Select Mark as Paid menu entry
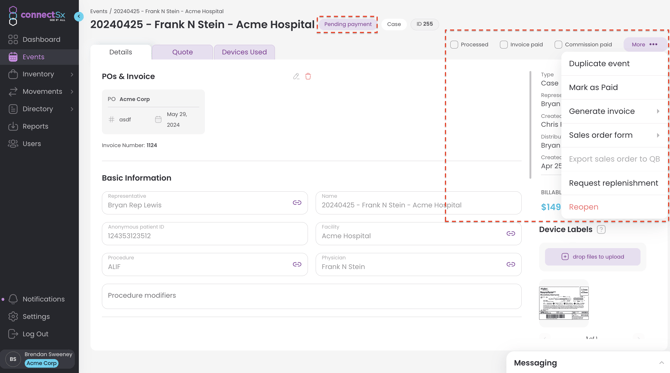 pos(614,87)
